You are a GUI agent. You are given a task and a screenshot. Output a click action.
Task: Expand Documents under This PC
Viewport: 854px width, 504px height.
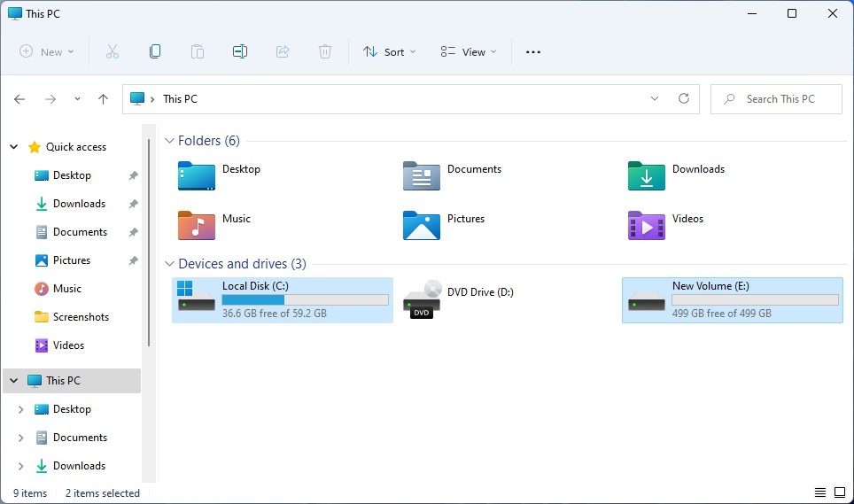(x=20, y=438)
